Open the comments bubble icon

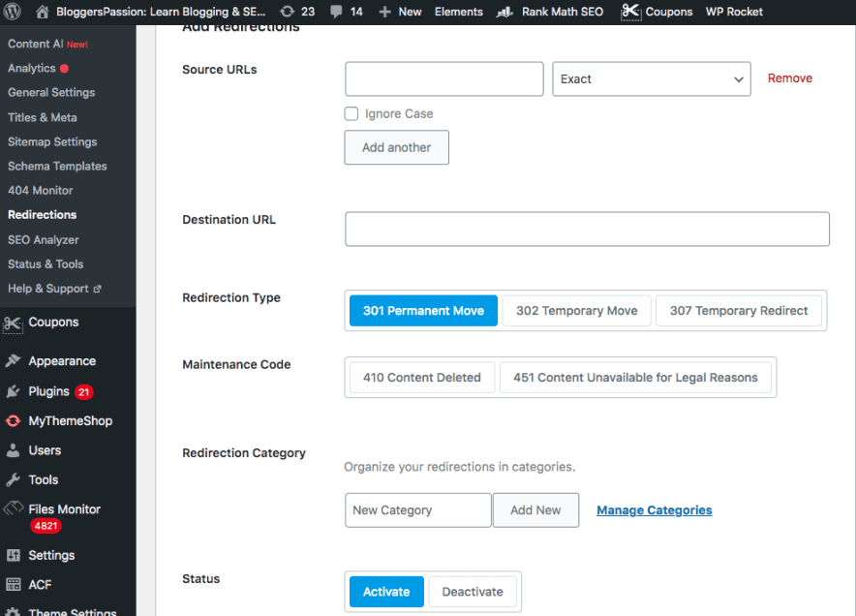336,12
